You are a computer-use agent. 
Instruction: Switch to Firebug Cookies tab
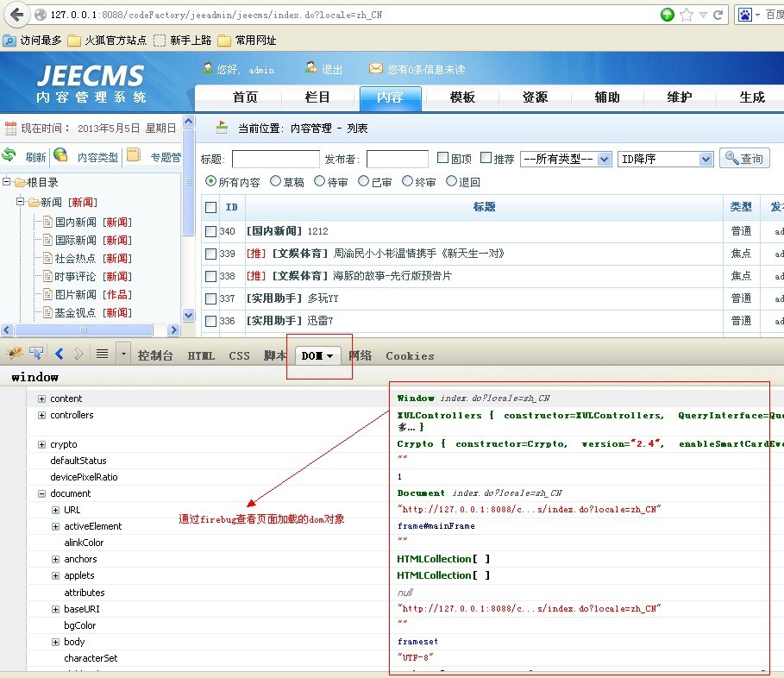[x=410, y=355]
